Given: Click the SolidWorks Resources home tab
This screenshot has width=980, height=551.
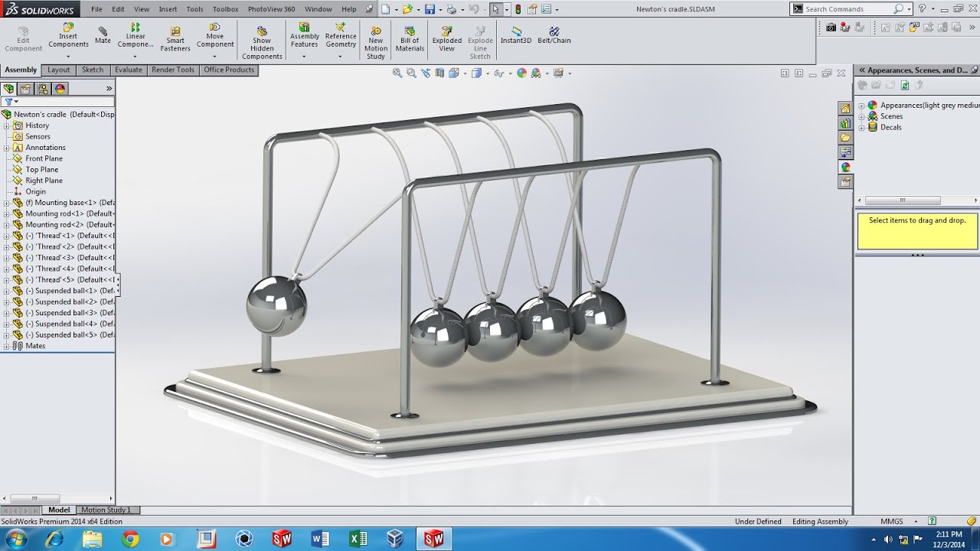Looking at the screenshot, I should [845, 109].
